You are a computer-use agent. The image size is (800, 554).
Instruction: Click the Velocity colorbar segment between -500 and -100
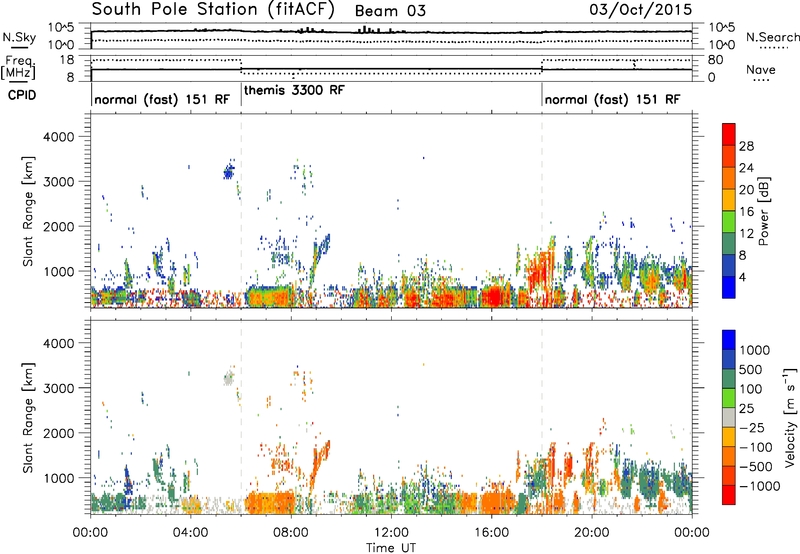pyautogui.click(x=729, y=456)
